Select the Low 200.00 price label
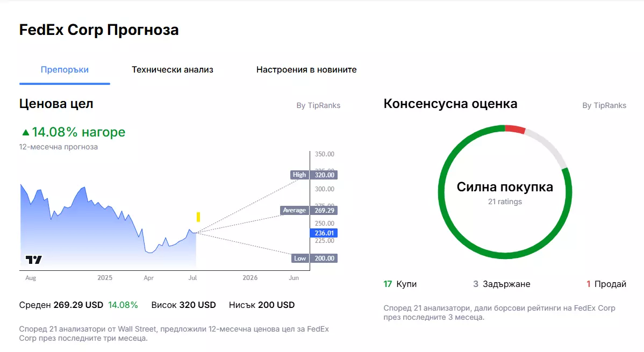644x352 pixels. (314, 258)
